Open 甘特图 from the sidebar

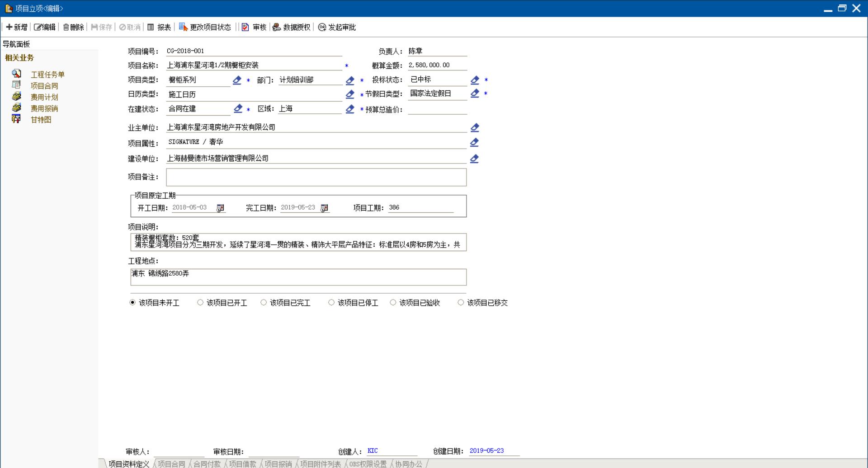(41, 120)
